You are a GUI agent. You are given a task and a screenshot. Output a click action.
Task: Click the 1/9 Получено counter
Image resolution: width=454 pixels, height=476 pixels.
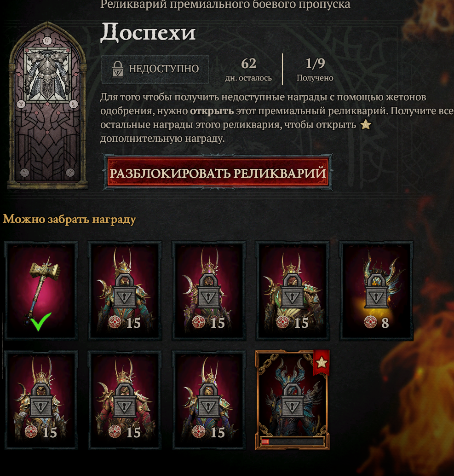(x=315, y=70)
